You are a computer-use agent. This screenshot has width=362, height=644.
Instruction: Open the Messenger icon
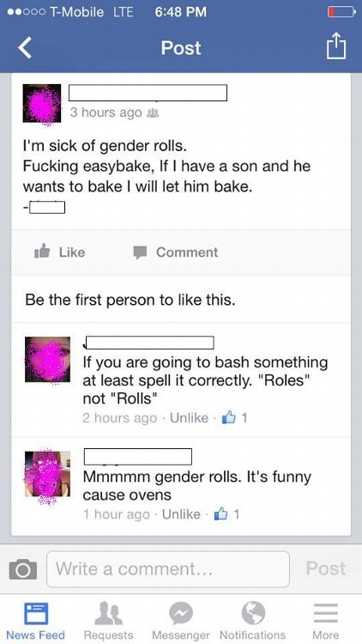[181, 622]
